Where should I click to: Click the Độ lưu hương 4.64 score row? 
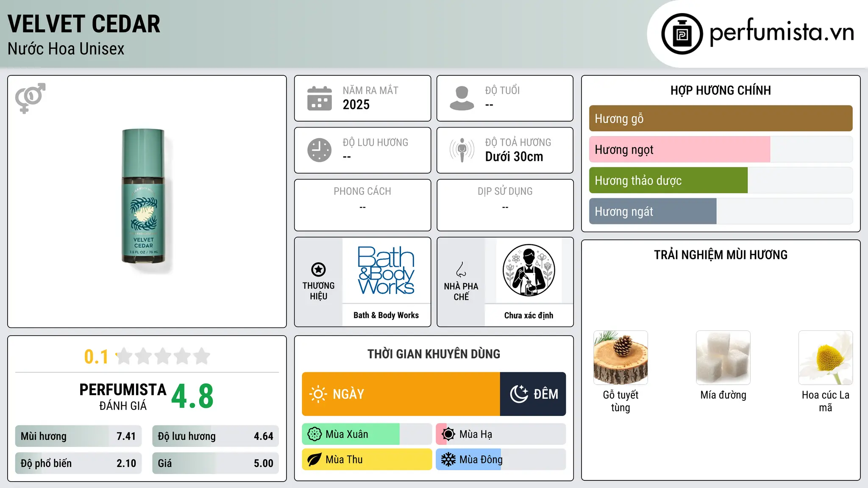coord(215,436)
